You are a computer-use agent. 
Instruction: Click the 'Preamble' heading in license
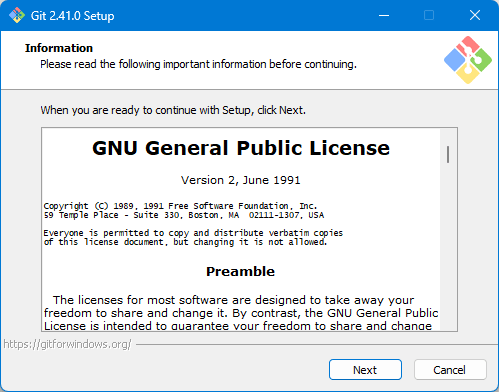click(240, 272)
